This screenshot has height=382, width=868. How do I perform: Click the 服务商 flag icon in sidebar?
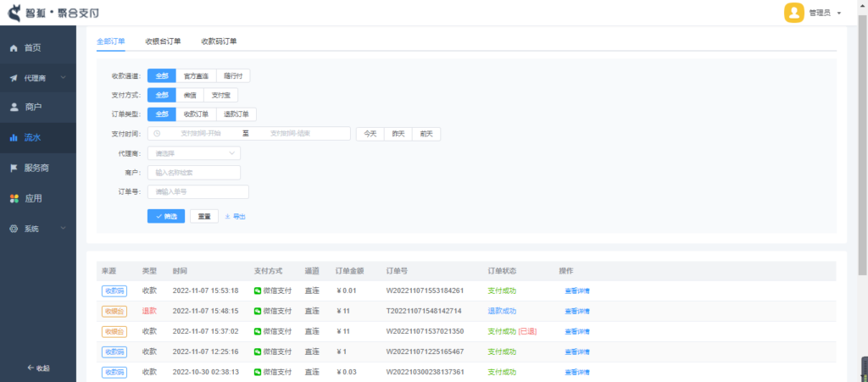[x=14, y=168]
